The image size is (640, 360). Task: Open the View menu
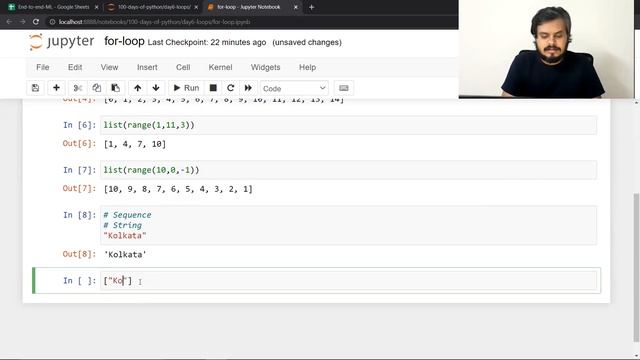pyautogui.click(x=109, y=67)
